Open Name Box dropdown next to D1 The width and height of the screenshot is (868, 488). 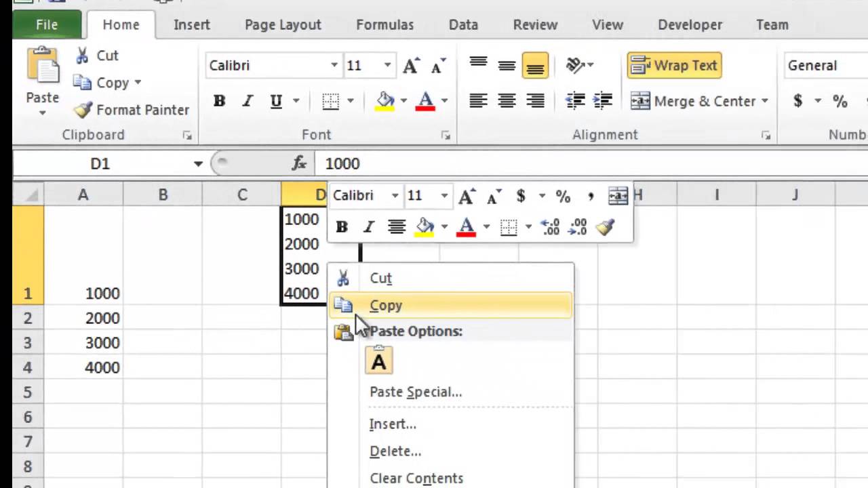(x=198, y=164)
